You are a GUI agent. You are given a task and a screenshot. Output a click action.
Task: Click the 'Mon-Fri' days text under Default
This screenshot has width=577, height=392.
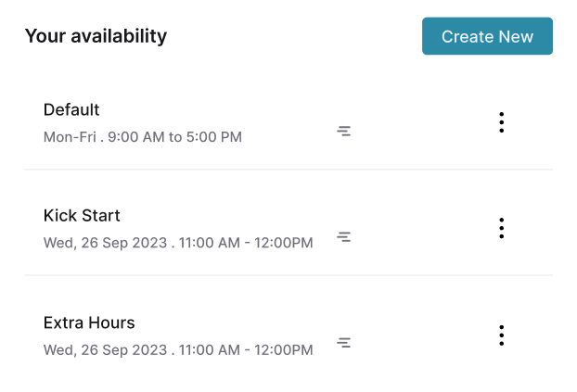70,137
